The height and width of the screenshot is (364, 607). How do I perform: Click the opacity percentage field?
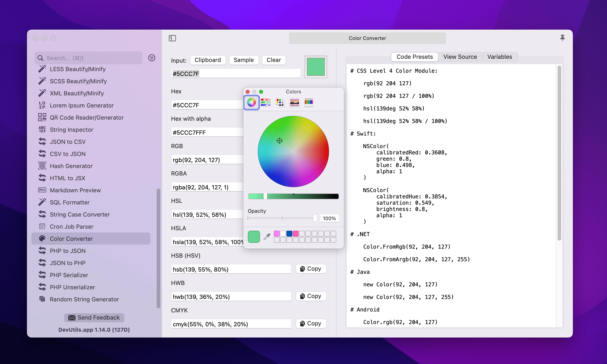point(329,218)
